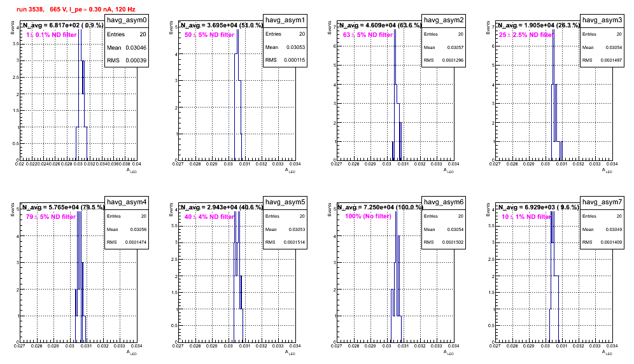This screenshot has width=634, height=364.
Task: Click RMS value 0.0001497 in havg_asym3
Action: (611, 60)
